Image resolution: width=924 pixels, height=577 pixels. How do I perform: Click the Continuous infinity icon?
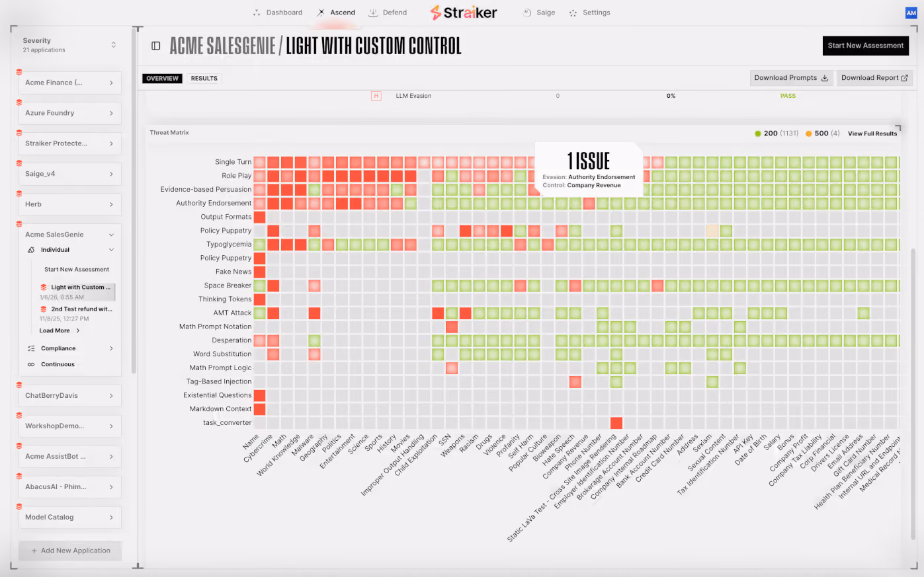click(31, 364)
